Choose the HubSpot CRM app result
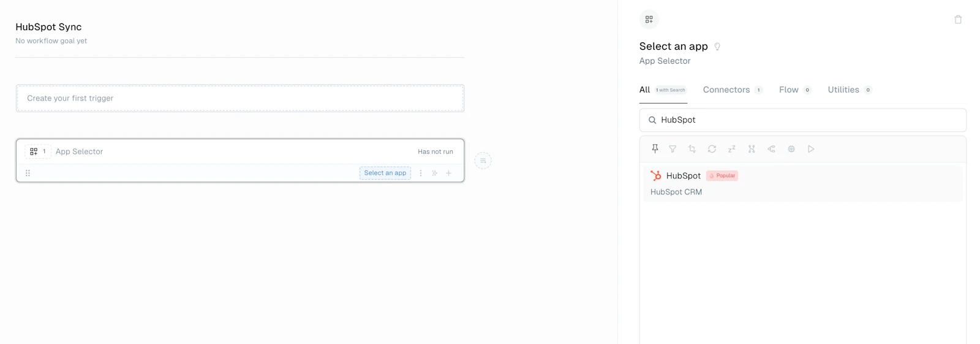This screenshot has height=344, width=980. tap(802, 183)
